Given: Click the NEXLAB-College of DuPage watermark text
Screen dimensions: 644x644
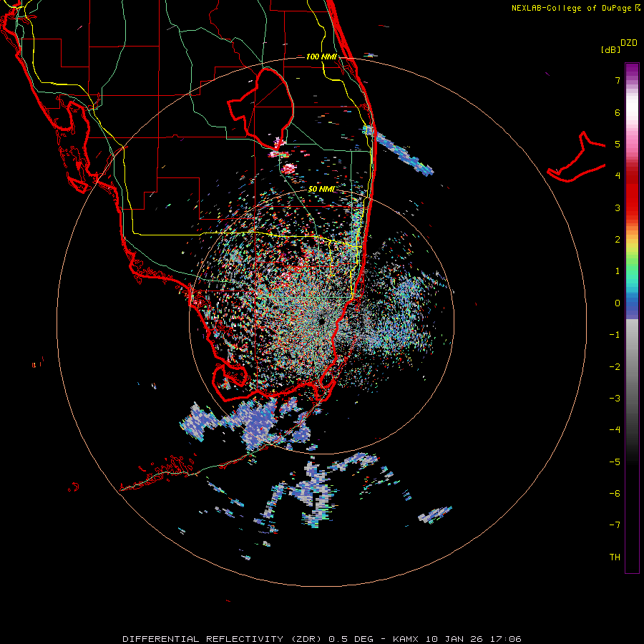Looking at the screenshot, I should [x=571, y=8].
